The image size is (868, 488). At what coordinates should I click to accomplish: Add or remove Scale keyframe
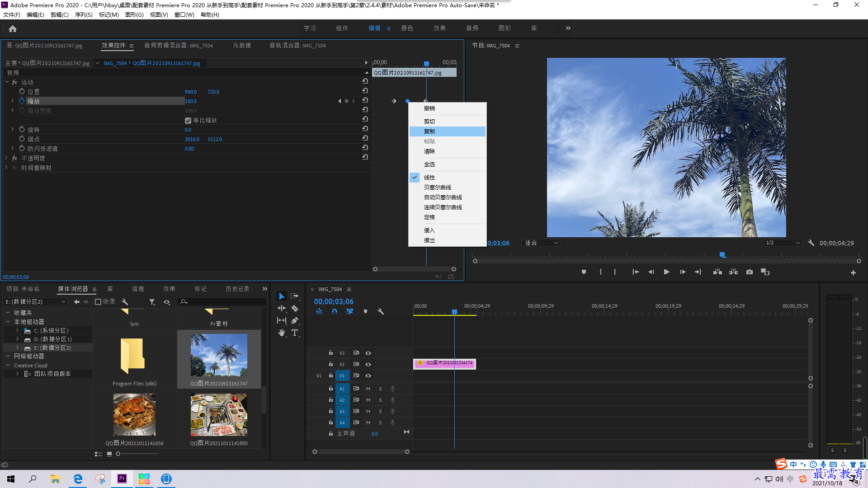tap(347, 101)
